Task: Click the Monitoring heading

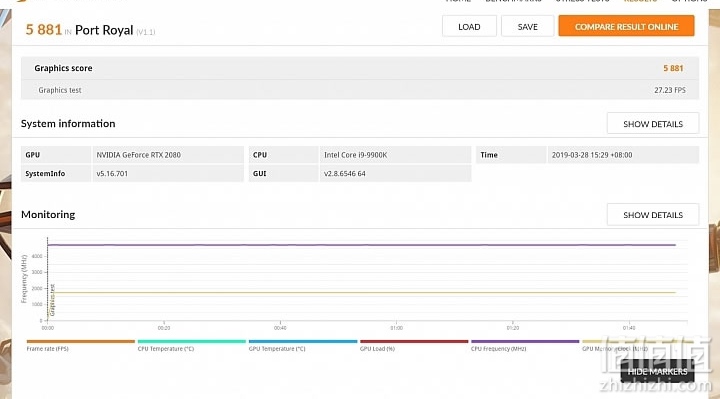Action: (x=48, y=214)
